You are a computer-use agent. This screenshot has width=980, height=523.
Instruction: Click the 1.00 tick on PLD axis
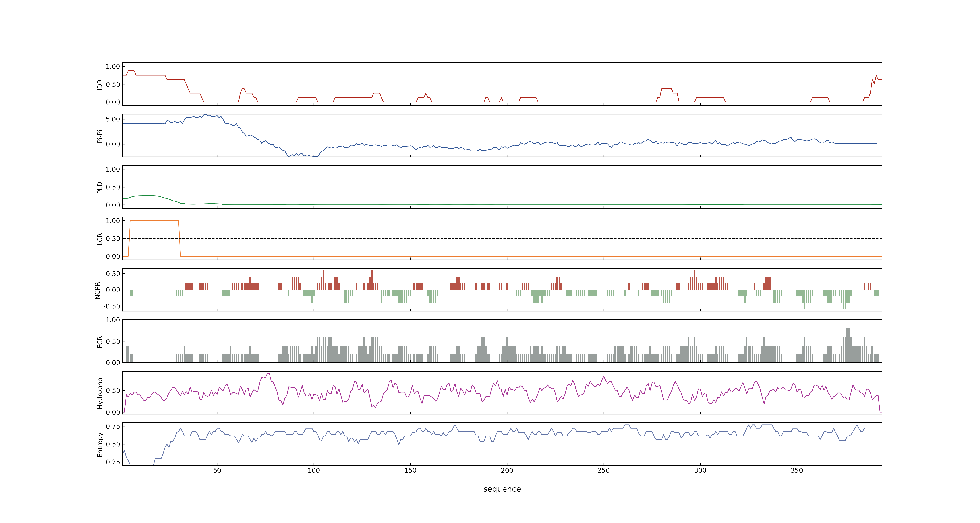(113, 169)
